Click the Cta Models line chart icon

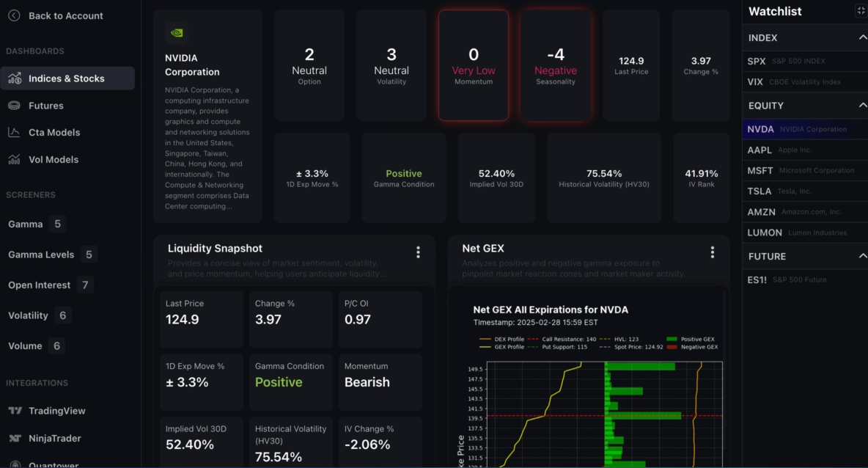tap(15, 132)
